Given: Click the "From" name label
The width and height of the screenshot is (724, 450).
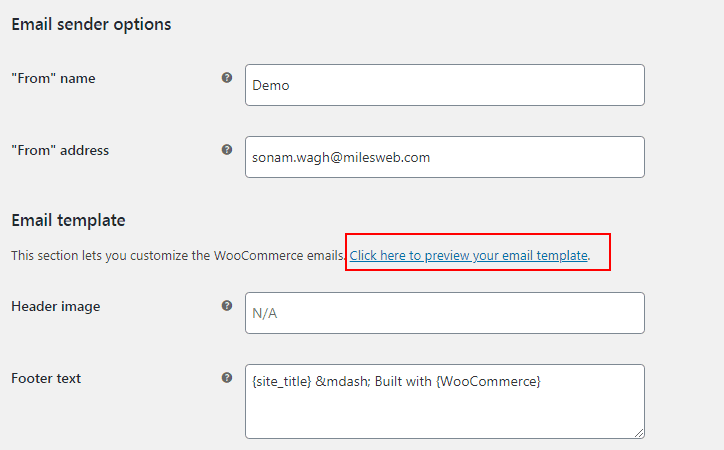Looking at the screenshot, I should pyautogui.click(x=53, y=78).
